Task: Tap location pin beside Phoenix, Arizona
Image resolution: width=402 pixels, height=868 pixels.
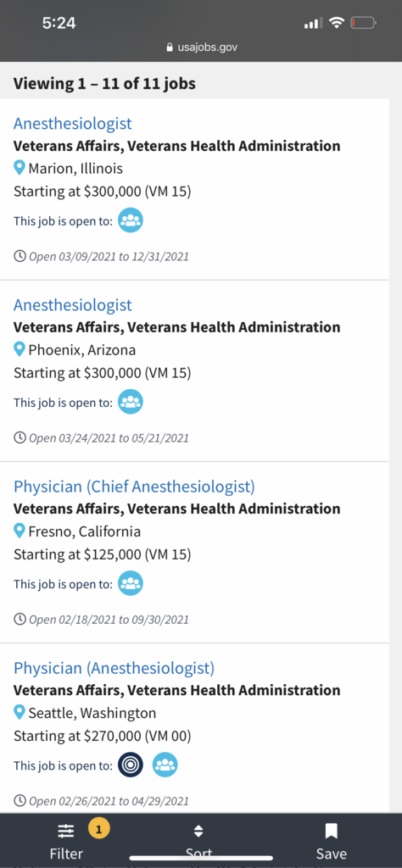Action: pos(20,349)
